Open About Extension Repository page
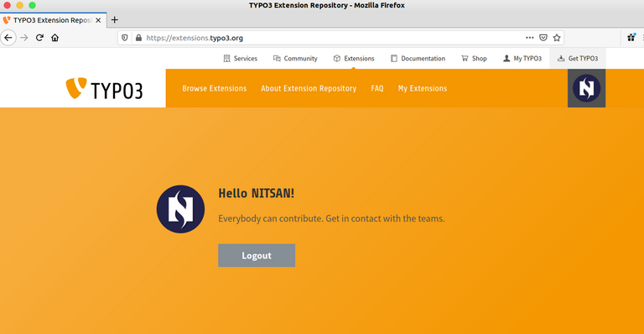Image resolution: width=644 pixels, height=334 pixels. 309,88
